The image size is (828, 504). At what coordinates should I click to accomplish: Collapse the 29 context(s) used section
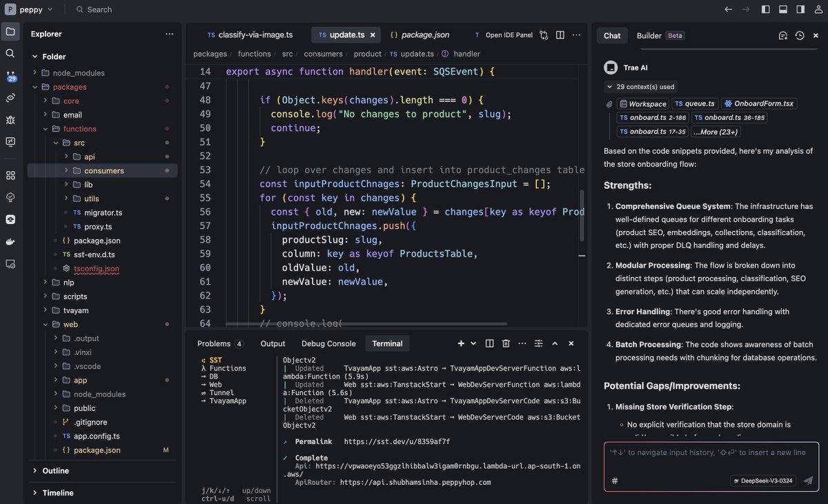[640, 87]
